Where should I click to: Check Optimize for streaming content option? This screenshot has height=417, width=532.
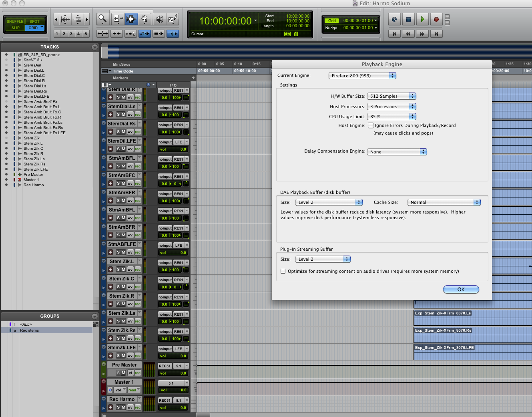pyautogui.click(x=283, y=271)
